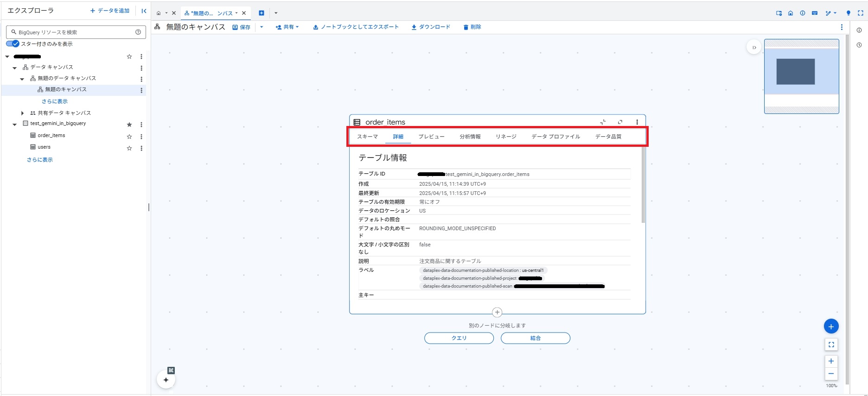Collapse the test_gemini_in_bigquery dataset
This screenshot has height=396, width=868.
pos(14,124)
